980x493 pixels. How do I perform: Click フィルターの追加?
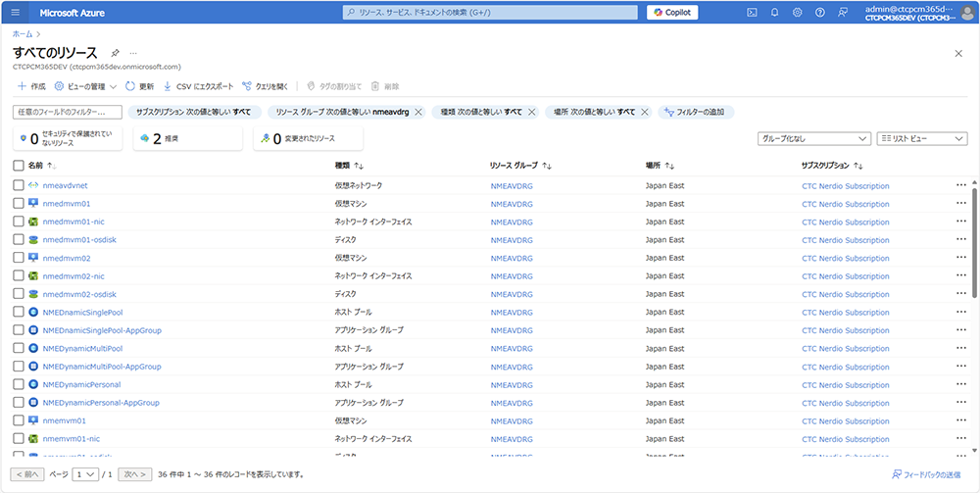[x=696, y=112]
